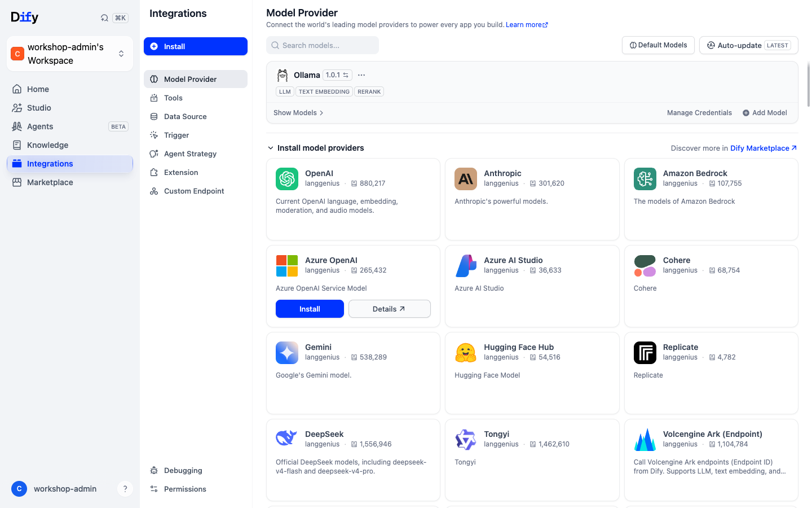Open Permissions settings
The height and width of the screenshot is (508, 812).
coord(196,489)
